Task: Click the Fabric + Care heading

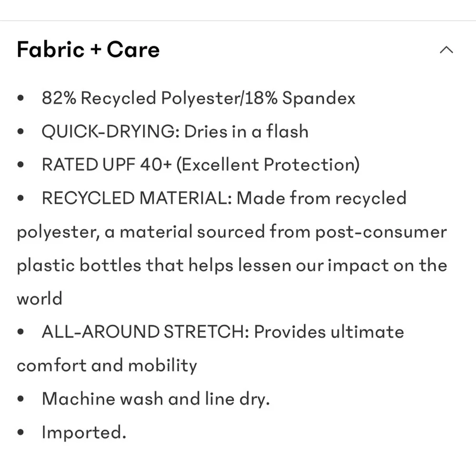Action: pyautogui.click(x=88, y=50)
